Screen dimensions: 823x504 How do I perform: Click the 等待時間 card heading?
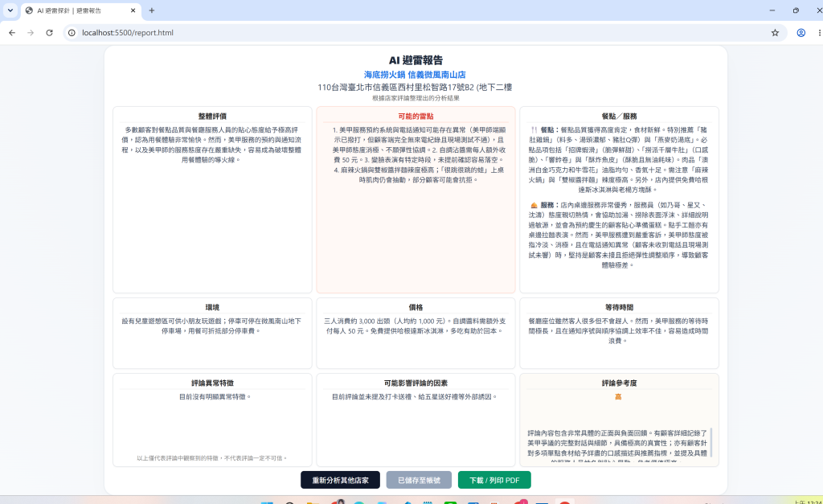click(x=620, y=307)
